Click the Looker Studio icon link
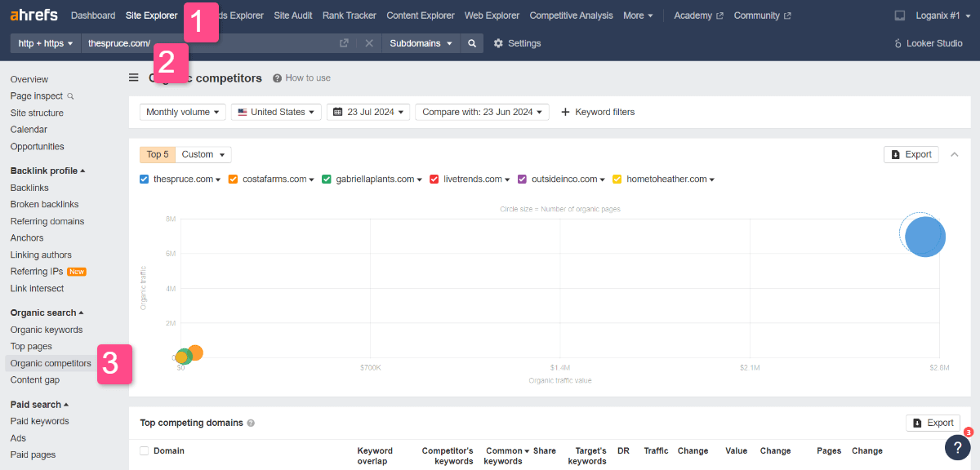Screen dimensions: 980x470 tap(929, 43)
